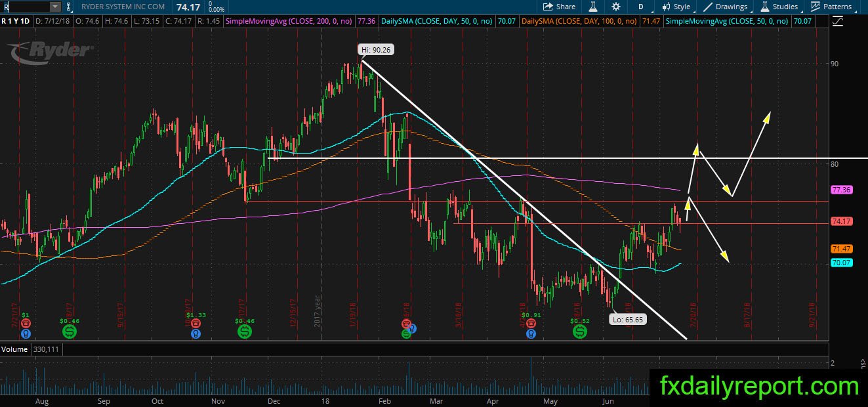
Task: Click the red earnings phone icon under $0.91
Action: click(x=531, y=324)
